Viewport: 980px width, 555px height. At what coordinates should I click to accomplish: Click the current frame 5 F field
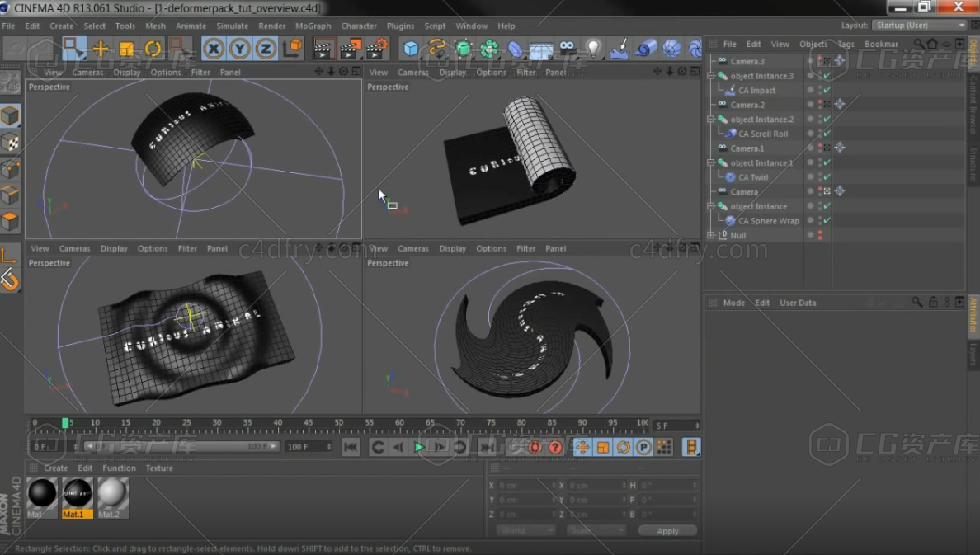tap(676, 426)
